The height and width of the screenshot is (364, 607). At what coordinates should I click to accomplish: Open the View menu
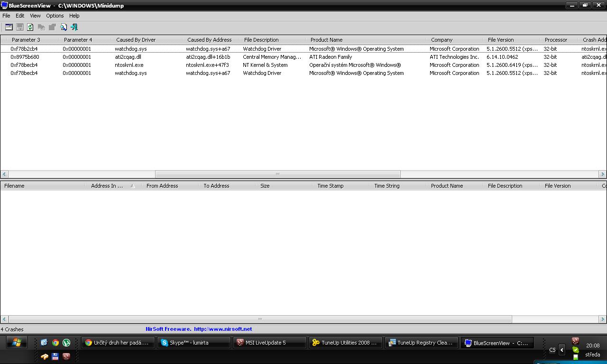(35, 16)
